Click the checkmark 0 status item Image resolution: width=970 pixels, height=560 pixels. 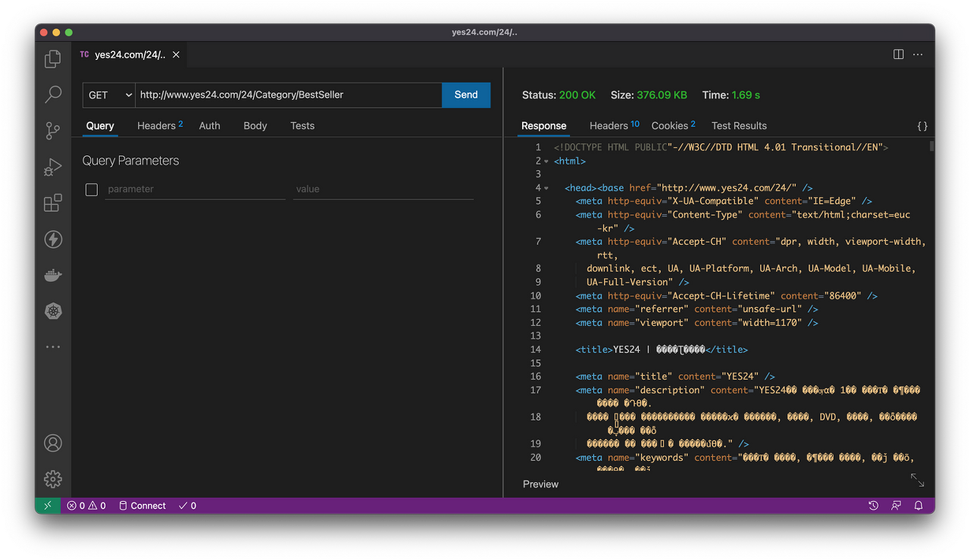pyautogui.click(x=187, y=505)
